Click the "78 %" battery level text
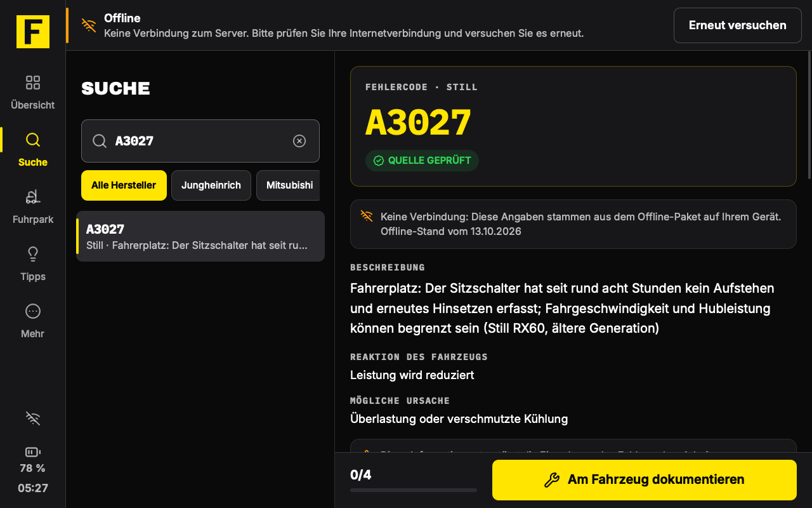Viewport: 812px width, 508px height. pyautogui.click(x=33, y=469)
